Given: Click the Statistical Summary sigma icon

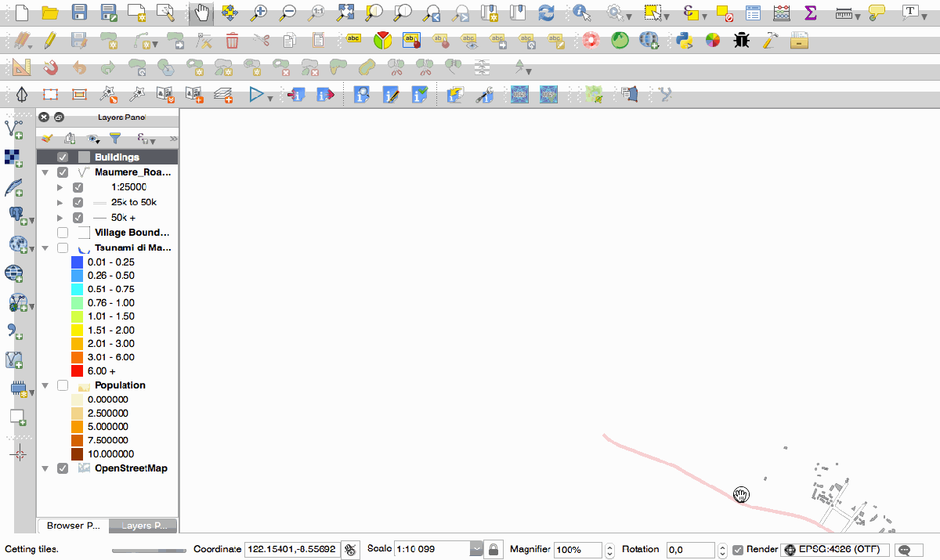Looking at the screenshot, I should (811, 13).
